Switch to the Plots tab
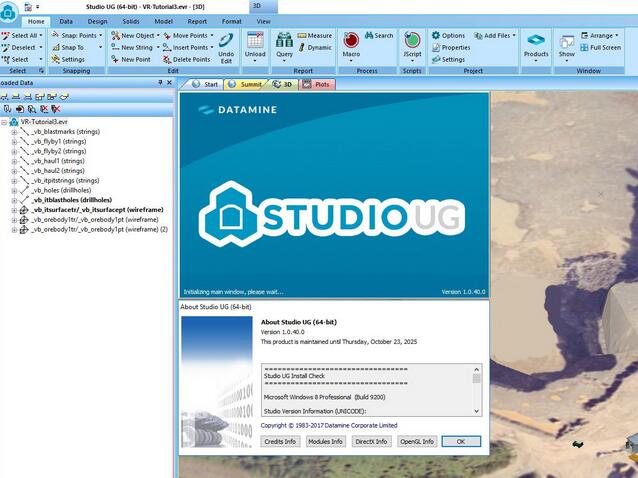 pyautogui.click(x=317, y=84)
